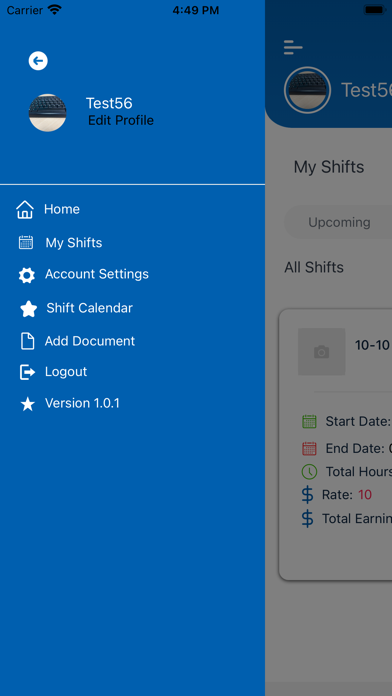Click the Home house icon
This screenshot has height=696, width=392.
(x=25, y=210)
